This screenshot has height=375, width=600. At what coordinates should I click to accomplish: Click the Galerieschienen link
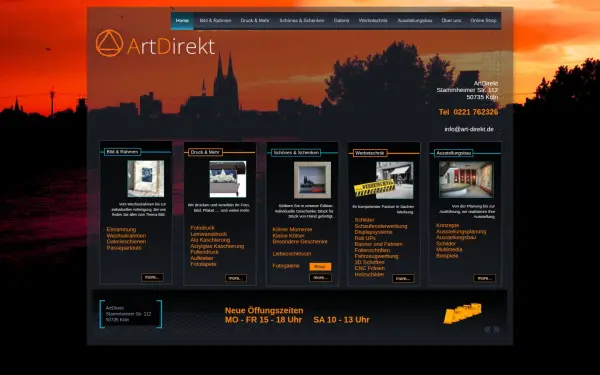pyautogui.click(x=126, y=242)
